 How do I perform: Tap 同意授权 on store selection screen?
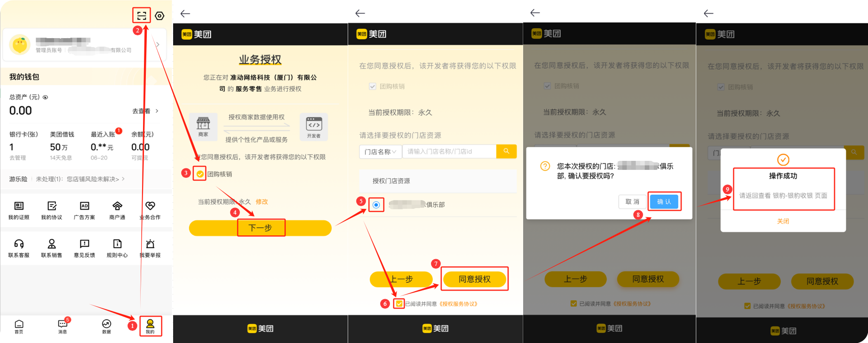tap(475, 279)
